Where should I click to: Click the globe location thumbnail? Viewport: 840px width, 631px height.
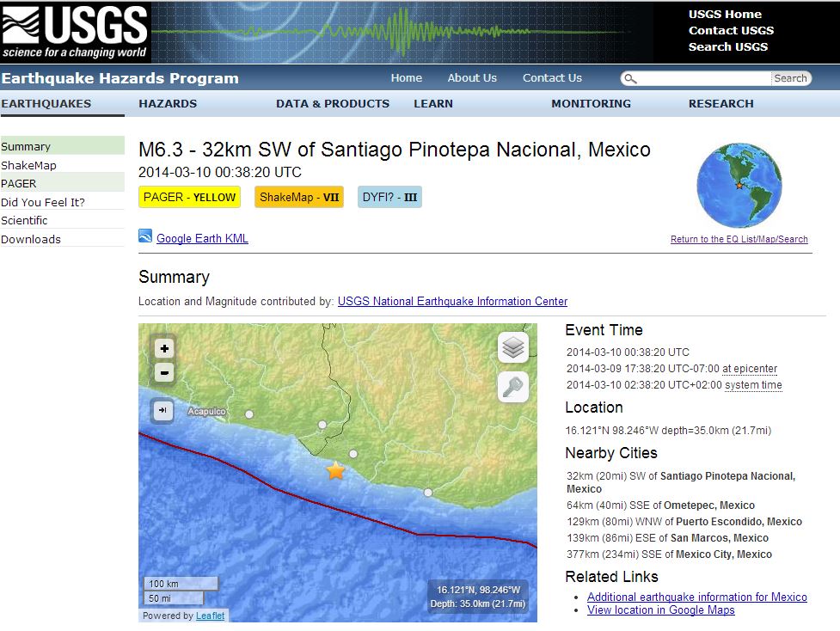pyautogui.click(x=739, y=185)
